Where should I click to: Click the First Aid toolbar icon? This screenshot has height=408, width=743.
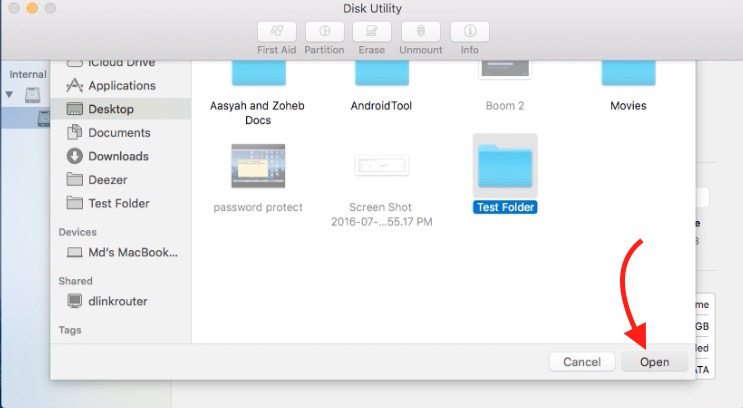pos(275,31)
